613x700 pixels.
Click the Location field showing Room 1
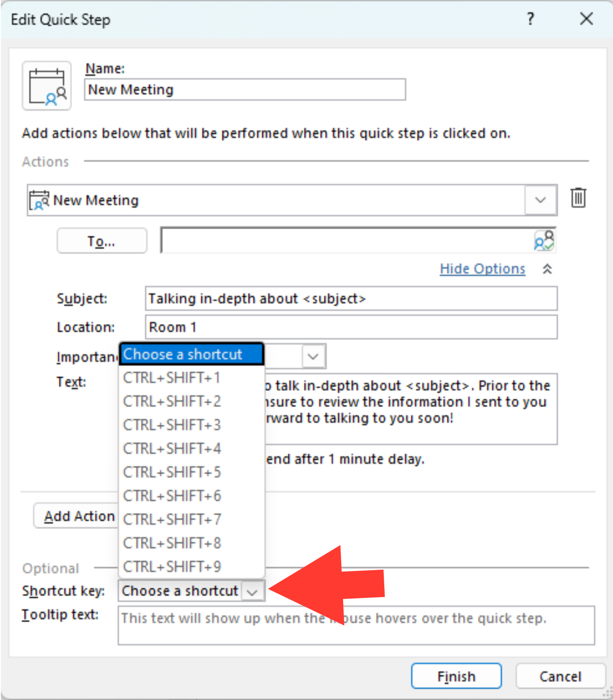tap(351, 327)
